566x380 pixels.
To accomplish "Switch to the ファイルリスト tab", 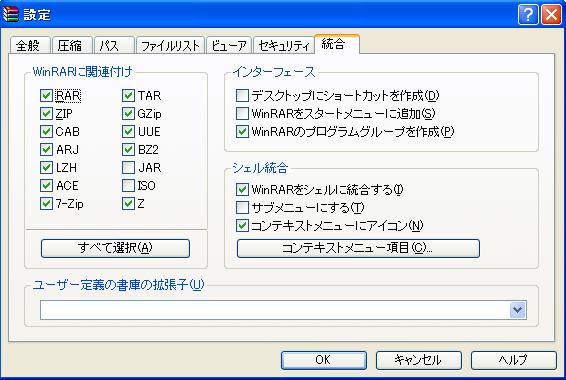I will coord(170,45).
